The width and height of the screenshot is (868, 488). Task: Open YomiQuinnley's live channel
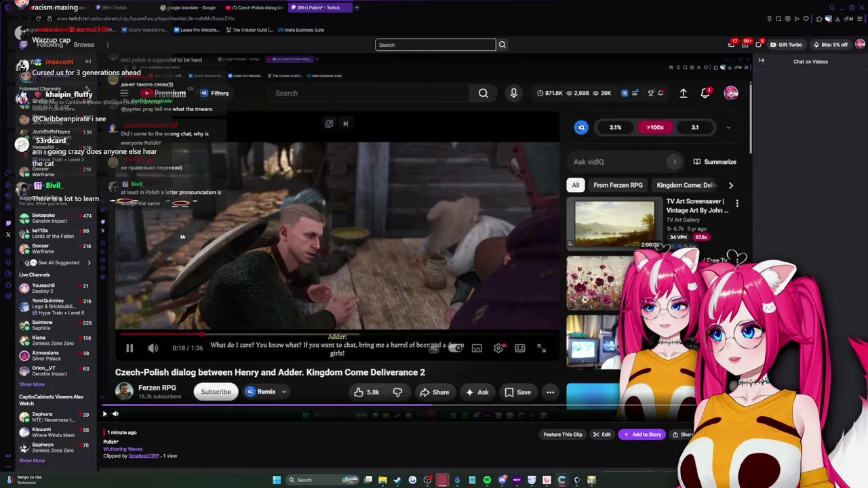(x=54, y=306)
